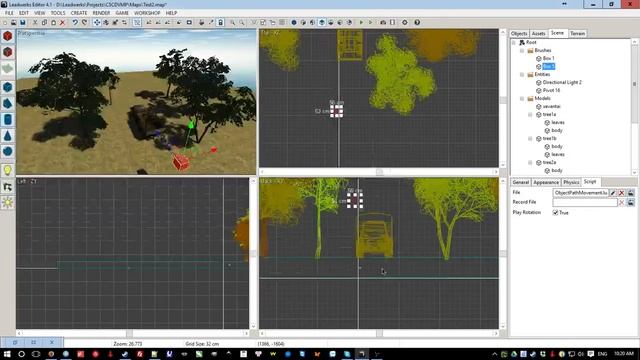640x360 pixels.
Task: Open the Appearance properties tab
Action: point(546,182)
